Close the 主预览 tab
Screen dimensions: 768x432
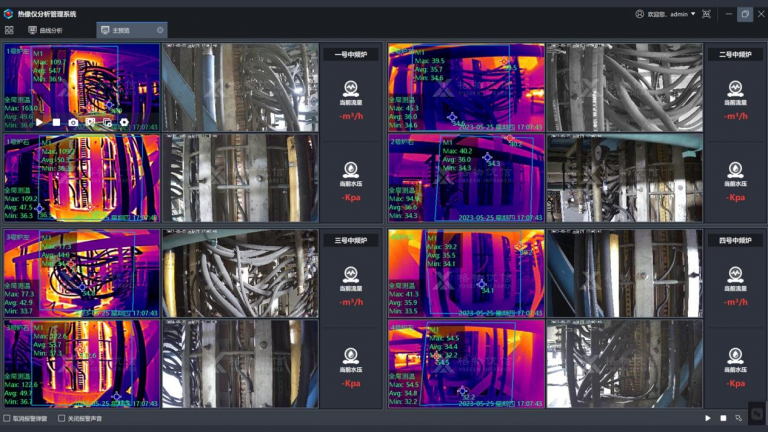160,30
